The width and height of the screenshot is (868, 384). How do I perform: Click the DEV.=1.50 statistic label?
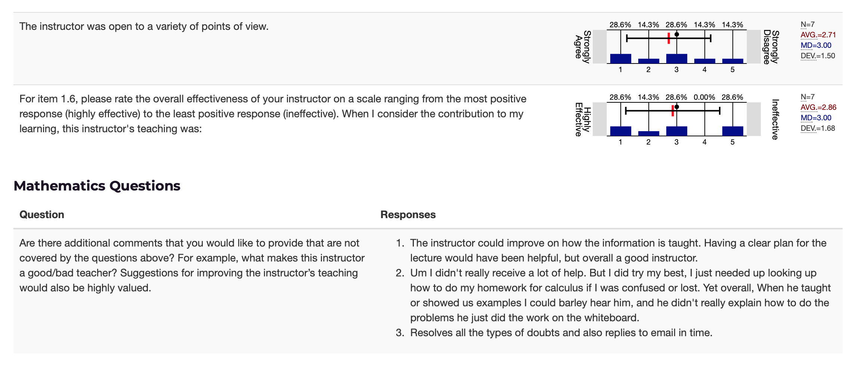point(818,56)
